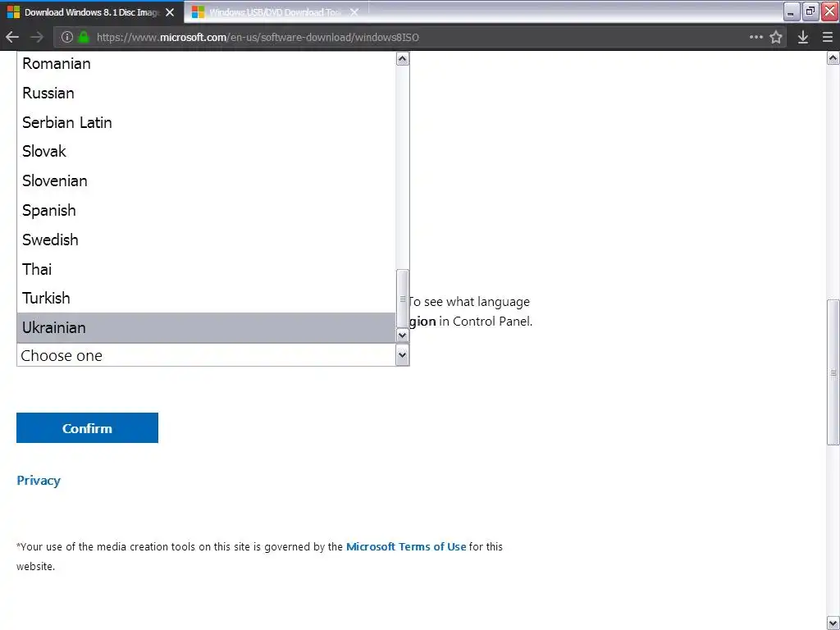
Task: Choose Russian from the language list
Action: (206, 94)
